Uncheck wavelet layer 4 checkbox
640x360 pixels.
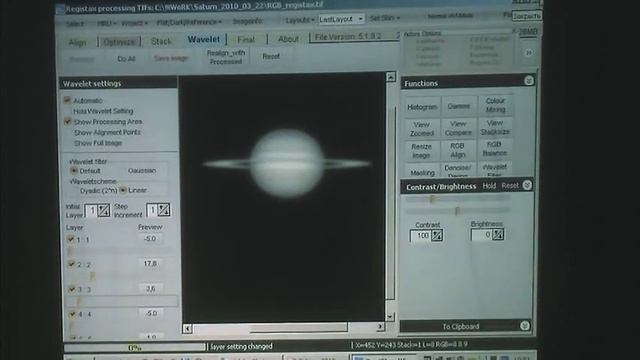73,314
